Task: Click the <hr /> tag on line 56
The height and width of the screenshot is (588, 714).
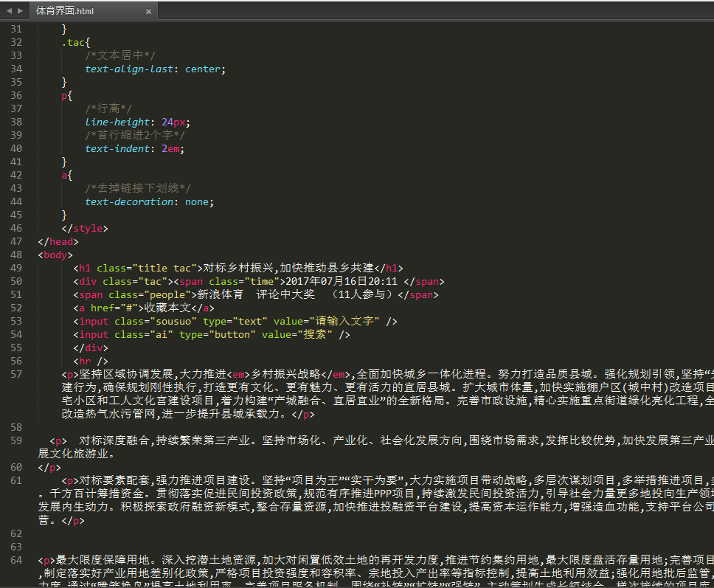Action: click(x=91, y=362)
